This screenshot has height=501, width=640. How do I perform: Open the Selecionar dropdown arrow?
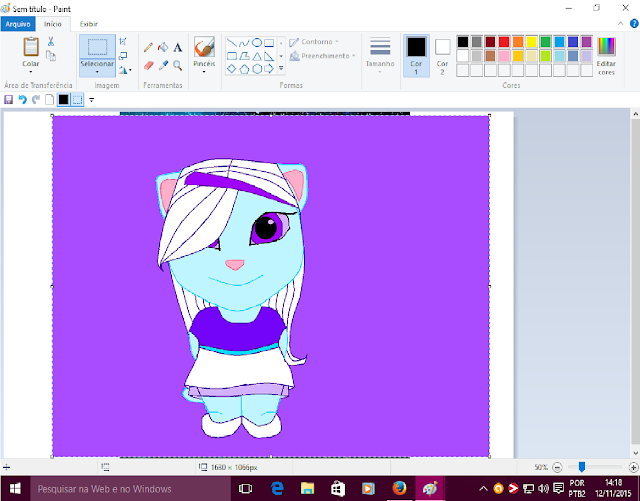pyautogui.click(x=97, y=72)
